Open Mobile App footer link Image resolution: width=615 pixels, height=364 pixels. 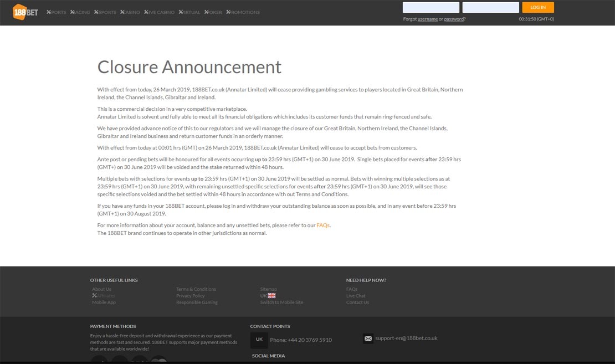[104, 303]
